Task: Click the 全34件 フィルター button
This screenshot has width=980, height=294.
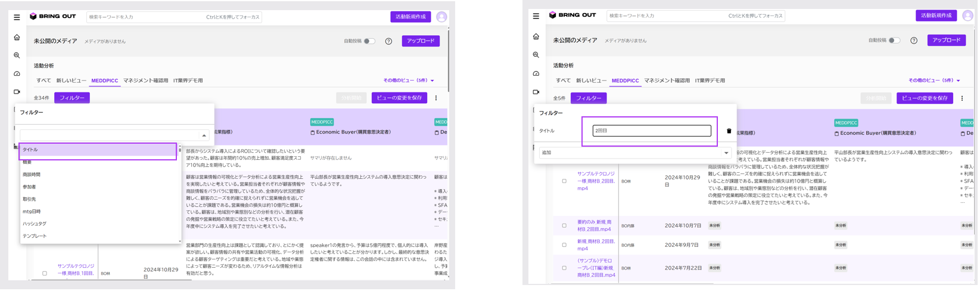Action: (x=71, y=98)
